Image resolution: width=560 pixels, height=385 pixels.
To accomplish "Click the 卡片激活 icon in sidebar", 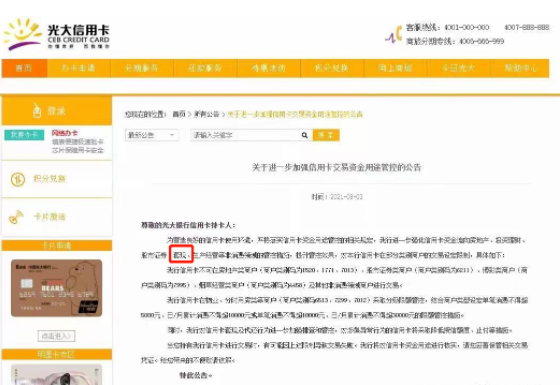I will [16, 217].
